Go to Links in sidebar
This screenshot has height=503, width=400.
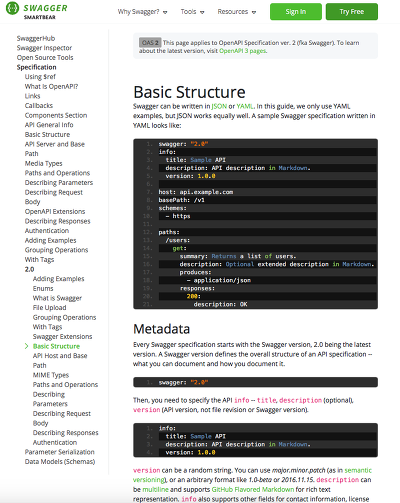(32, 96)
